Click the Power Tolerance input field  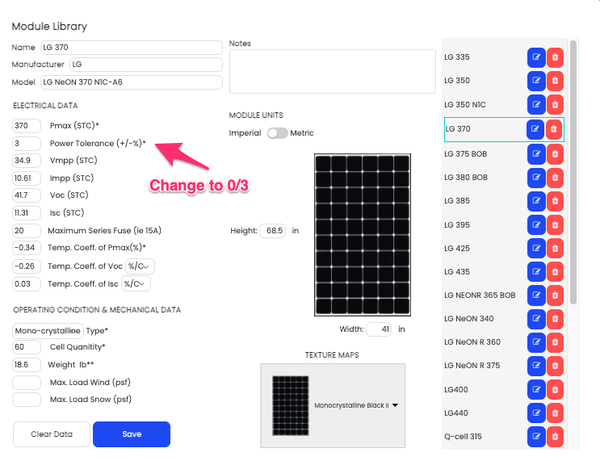click(x=26, y=143)
